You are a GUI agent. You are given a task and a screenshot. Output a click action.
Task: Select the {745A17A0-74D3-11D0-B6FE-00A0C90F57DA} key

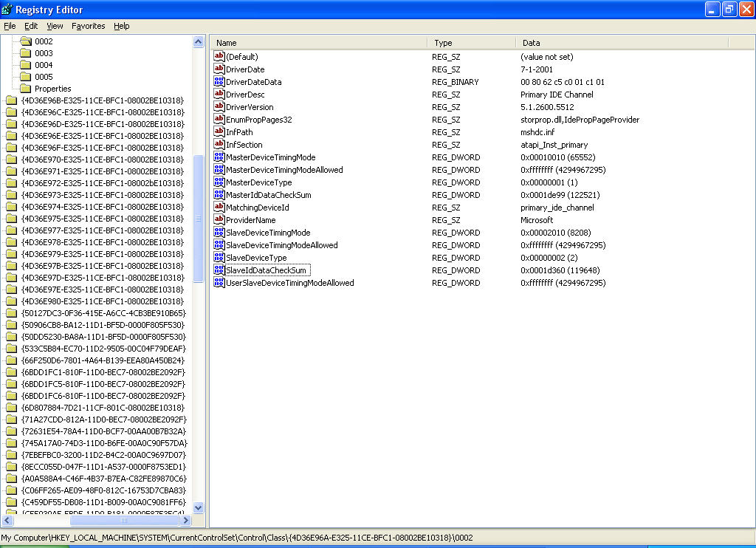pos(104,443)
